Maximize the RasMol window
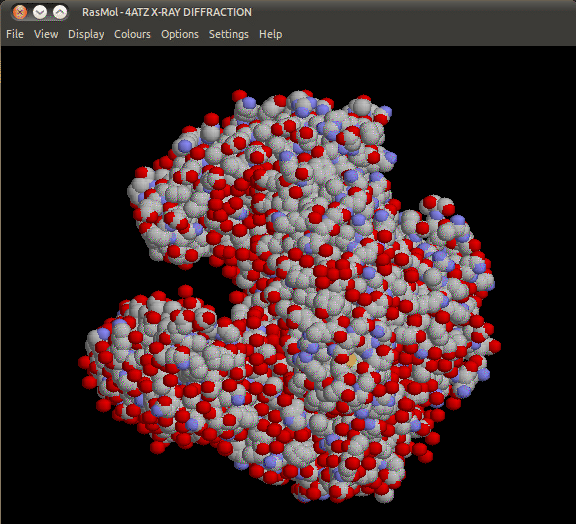 [x=60, y=12]
